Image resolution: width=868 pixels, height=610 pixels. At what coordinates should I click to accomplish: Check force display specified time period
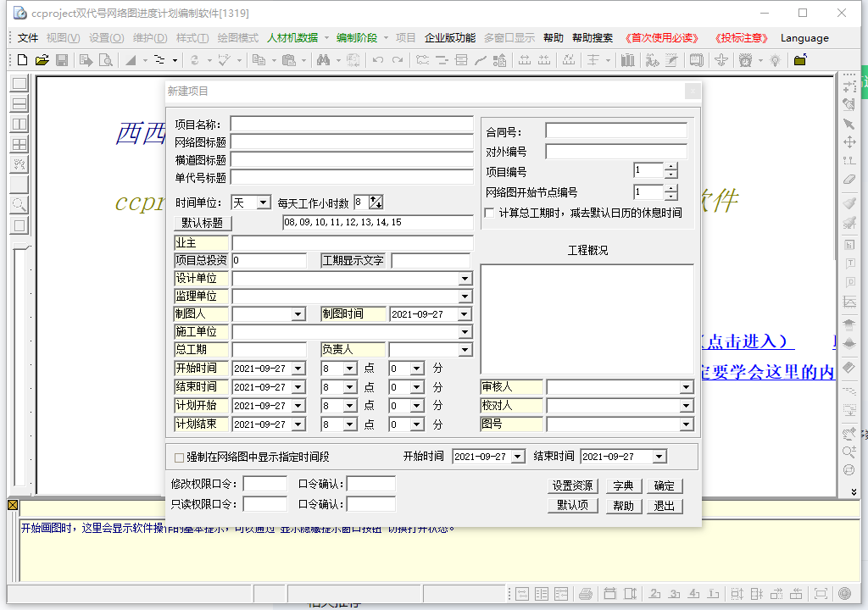(x=179, y=457)
